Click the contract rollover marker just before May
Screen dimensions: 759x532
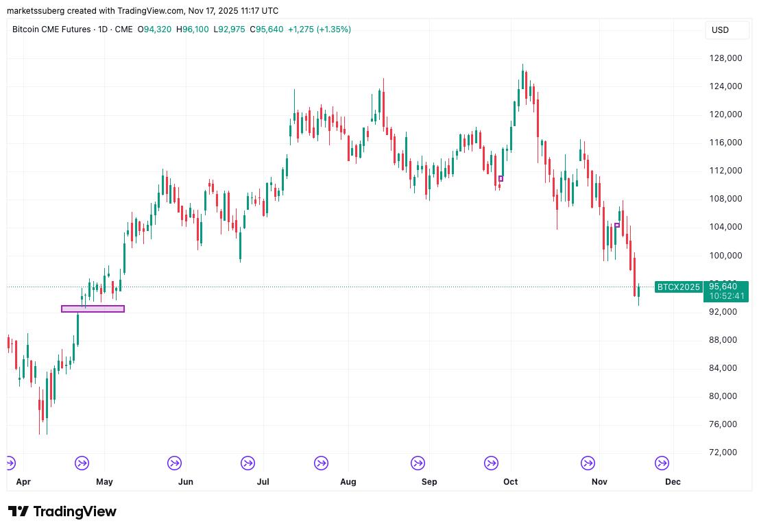[x=82, y=463]
